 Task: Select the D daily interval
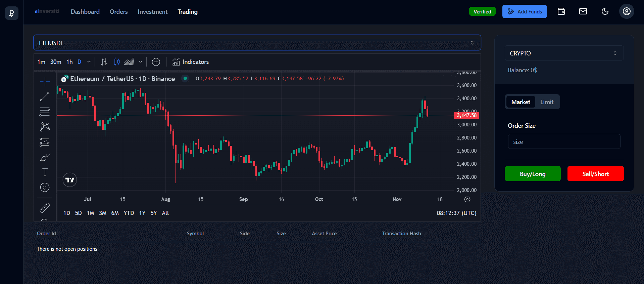80,62
